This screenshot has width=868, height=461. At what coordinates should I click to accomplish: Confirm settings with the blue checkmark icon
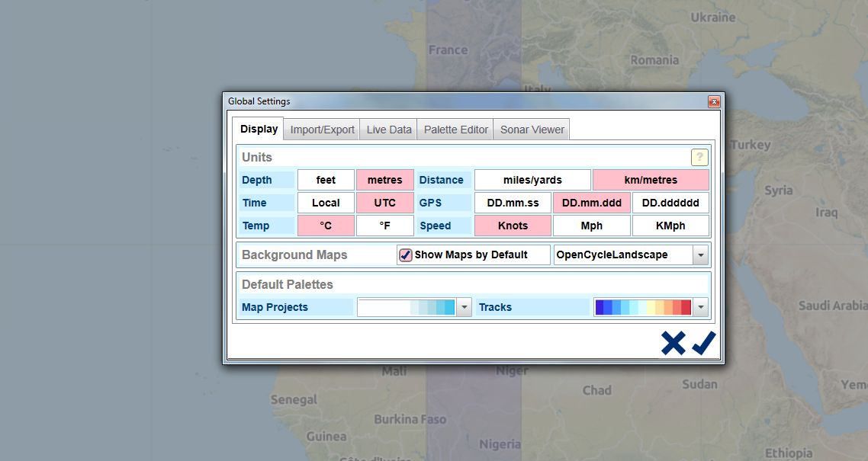pos(704,344)
